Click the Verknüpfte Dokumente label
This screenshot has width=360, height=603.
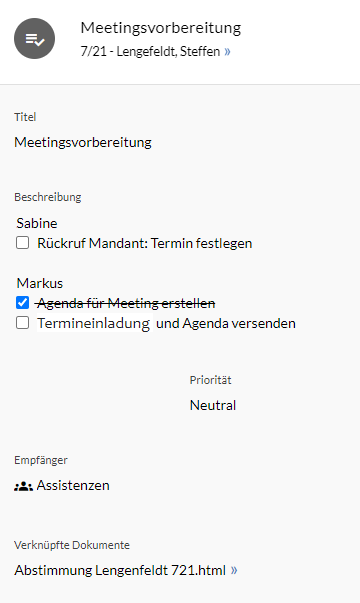[72, 545]
